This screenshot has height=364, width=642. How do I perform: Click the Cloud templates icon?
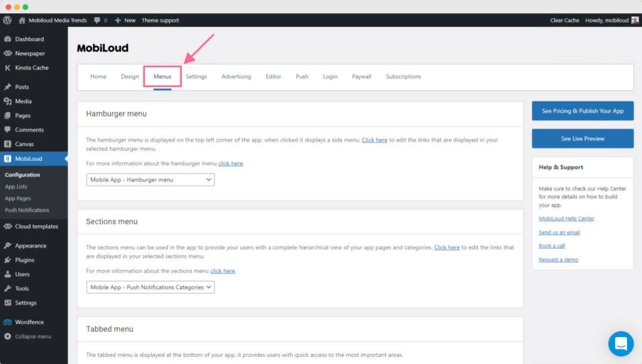(x=8, y=226)
